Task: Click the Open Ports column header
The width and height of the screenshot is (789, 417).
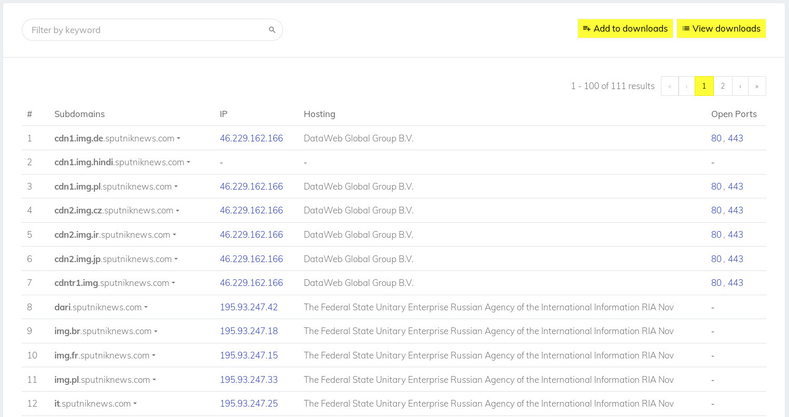Action: 734,114
